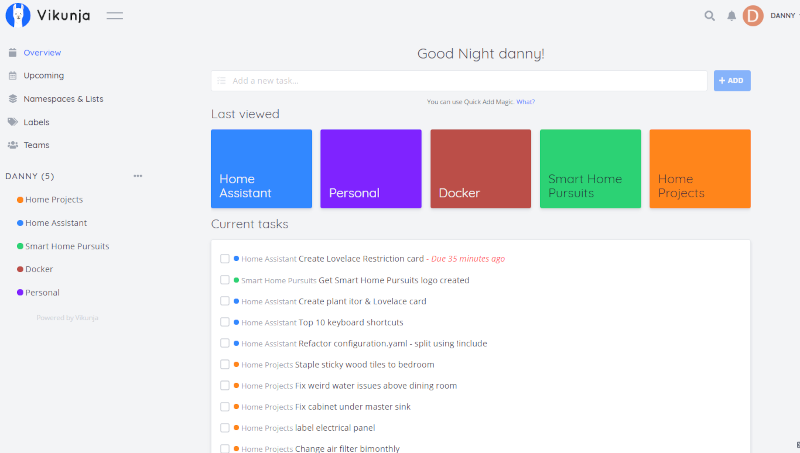
Task: Click the Due 35 minutes ago label
Action: (x=468, y=259)
